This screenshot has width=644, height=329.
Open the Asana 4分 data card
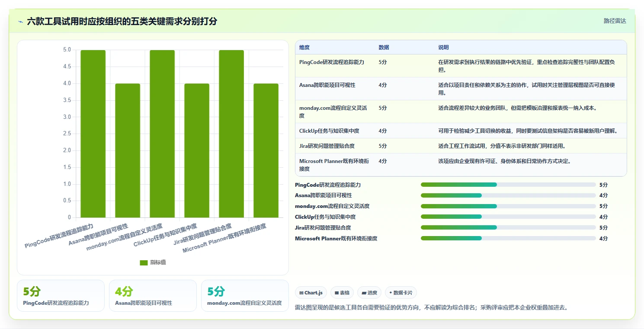click(x=153, y=296)
